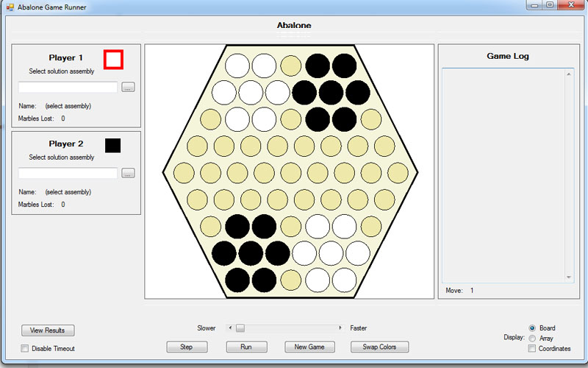The image size is (588, 368).
Task: Open View Results
Action: point(48,330)
